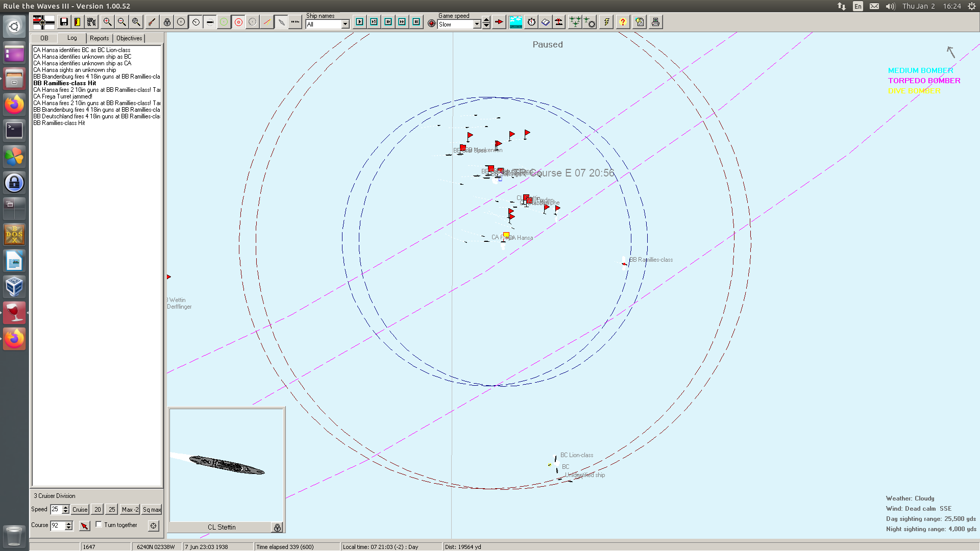Toggle the green range circle button

[x=224, y=22]
